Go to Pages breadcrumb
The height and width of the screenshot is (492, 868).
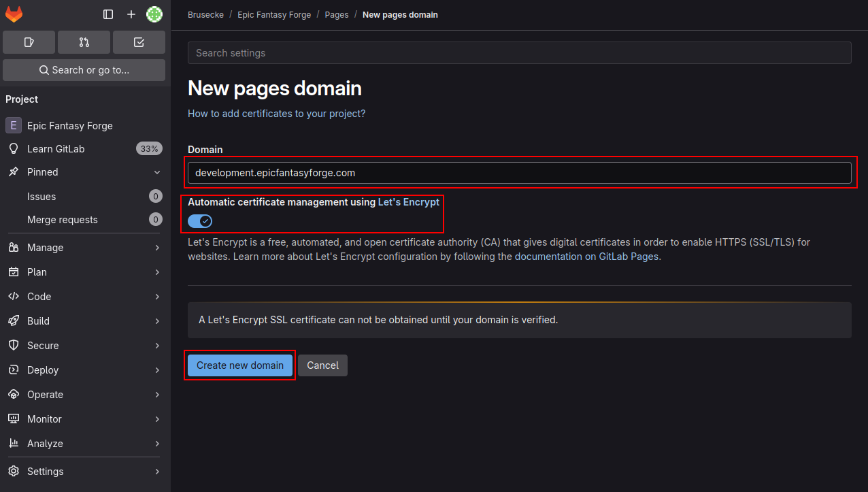click(337, 14)
